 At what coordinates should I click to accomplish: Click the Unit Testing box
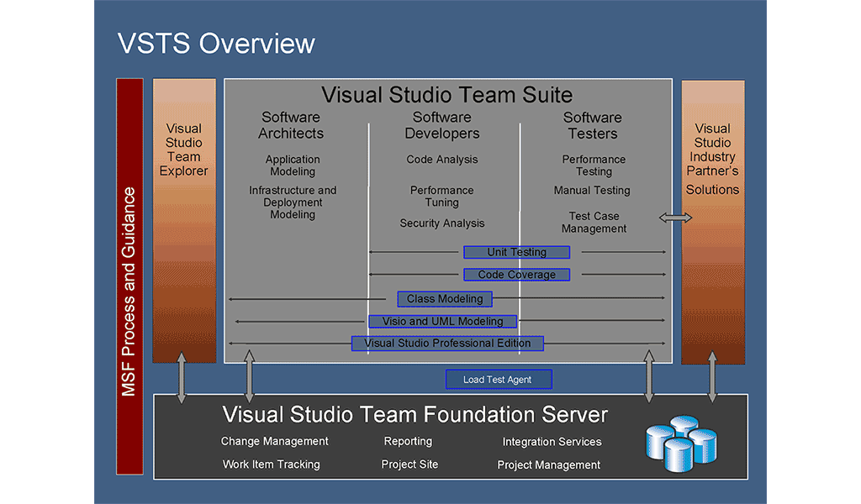point(517,252)
